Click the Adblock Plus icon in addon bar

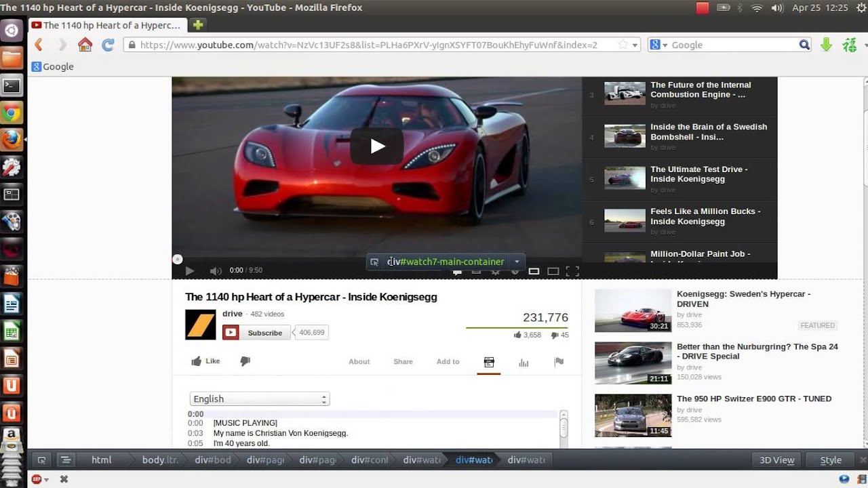pos(37,479)
